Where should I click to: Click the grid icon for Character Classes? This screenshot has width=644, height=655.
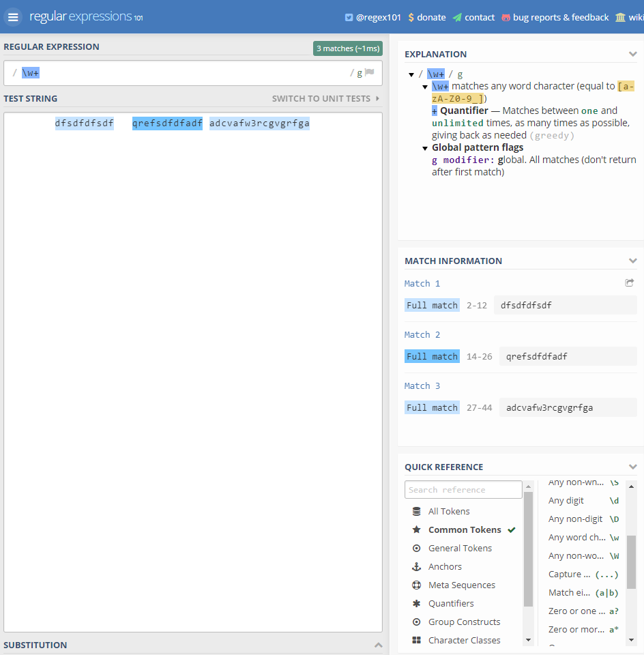(416, 640)
